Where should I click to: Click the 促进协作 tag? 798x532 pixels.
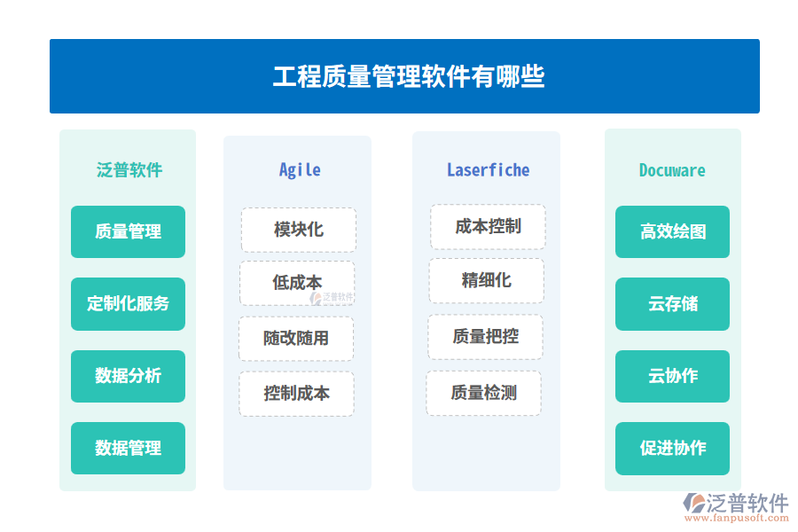[672, 448]
